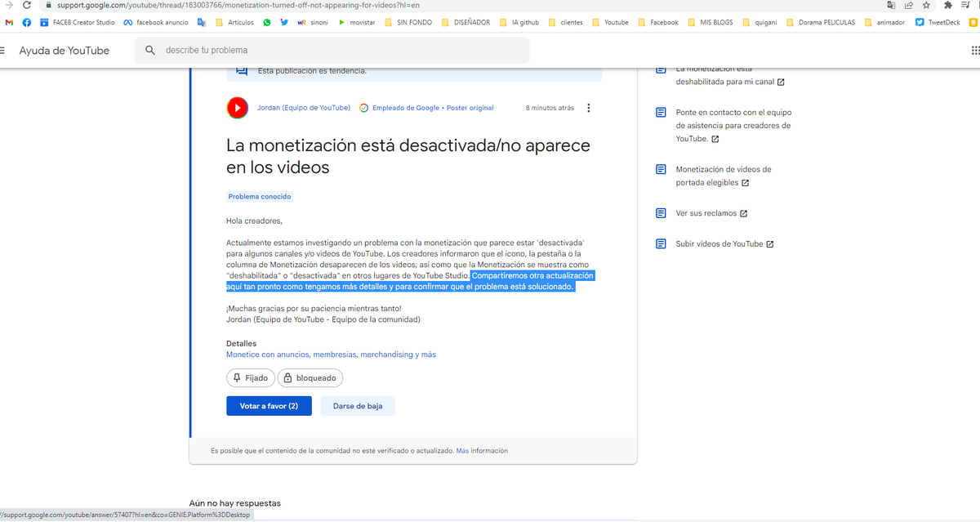Open the Google Translate bookmark icon

point(203,22)
